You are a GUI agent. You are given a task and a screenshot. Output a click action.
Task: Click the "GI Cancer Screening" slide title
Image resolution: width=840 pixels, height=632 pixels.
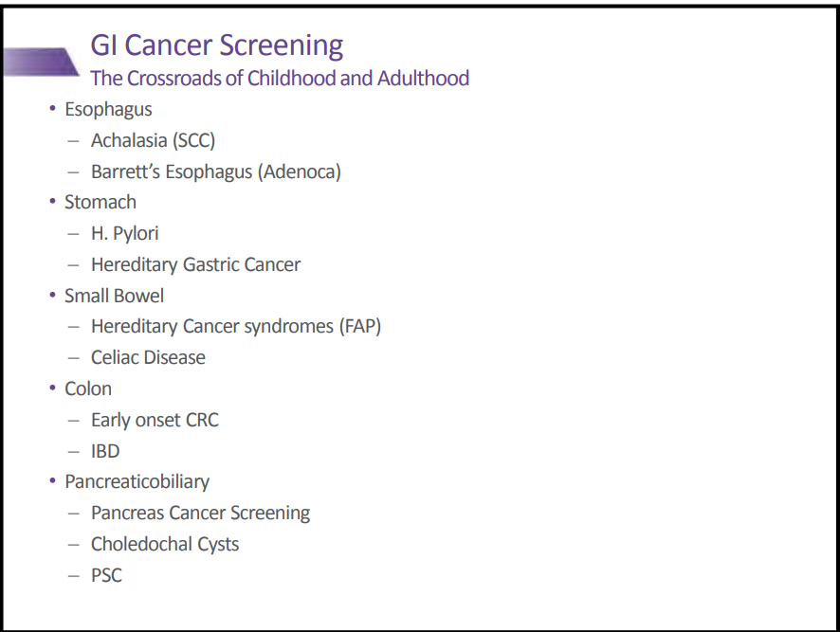coord(216,45)
